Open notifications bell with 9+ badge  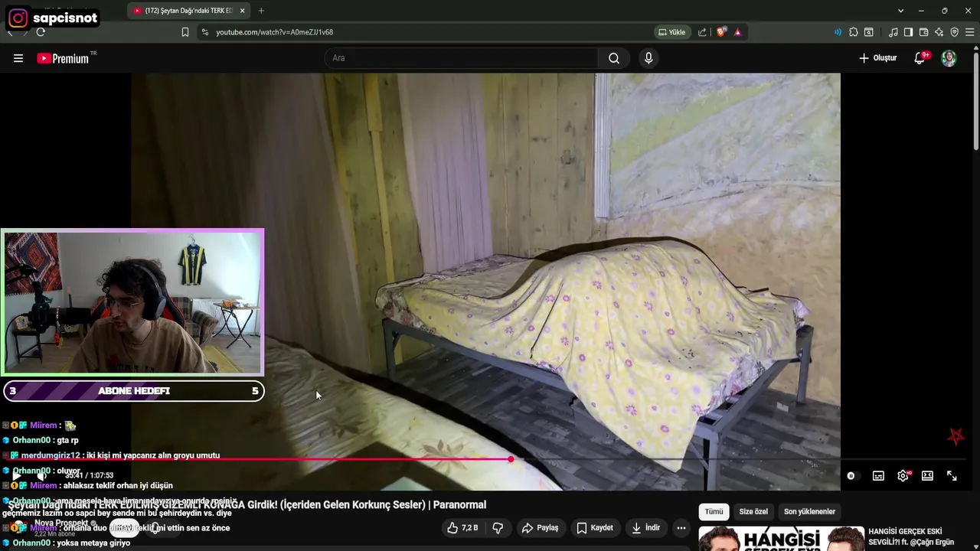coord(920,58)
